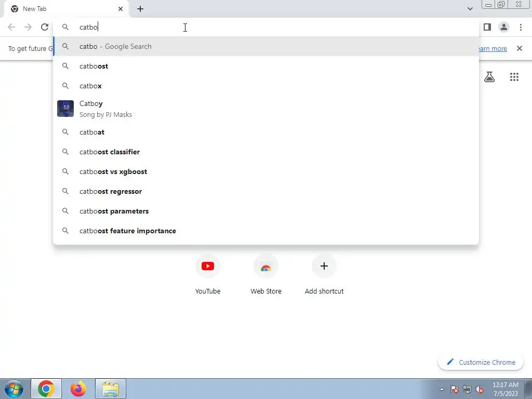This screenshot has width=532, height=399.
Task: Choose 'catboost classifier' suggestion
Action: pyautogui.click(x=266, y=152)
